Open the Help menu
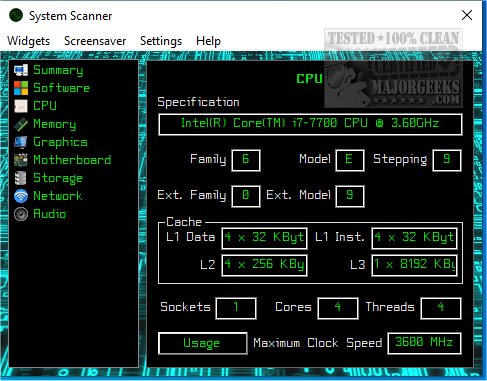The height and width of the screenshot is (381, 487). [208, 41]
